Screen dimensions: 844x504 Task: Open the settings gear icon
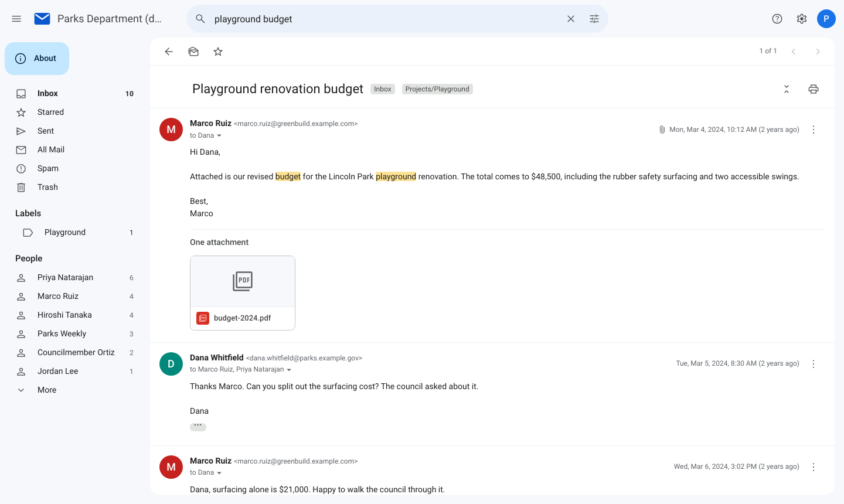(x=802, y=19)
